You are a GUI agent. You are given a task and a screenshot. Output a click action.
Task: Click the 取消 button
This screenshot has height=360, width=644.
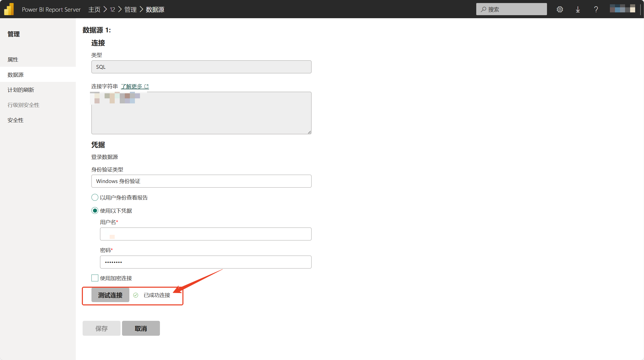141,328
